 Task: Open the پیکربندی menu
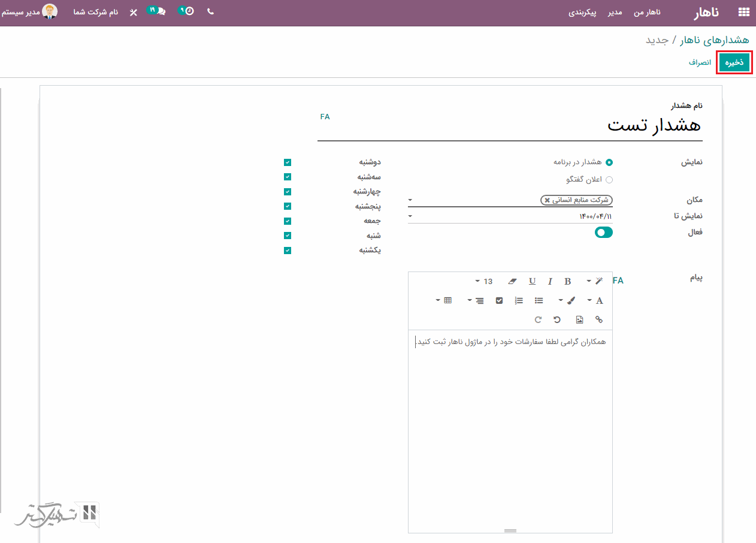pos(582,12)
